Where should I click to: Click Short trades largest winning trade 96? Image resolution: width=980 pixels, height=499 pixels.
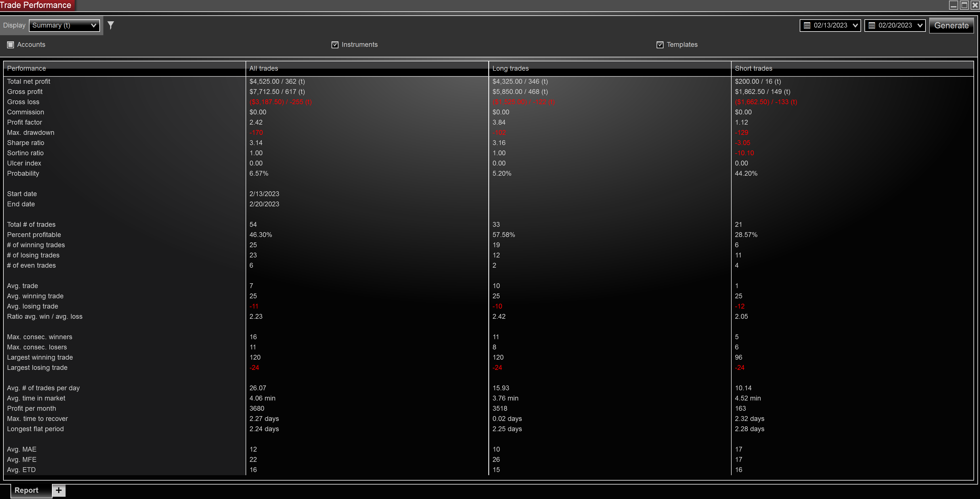tap(738, 358)
